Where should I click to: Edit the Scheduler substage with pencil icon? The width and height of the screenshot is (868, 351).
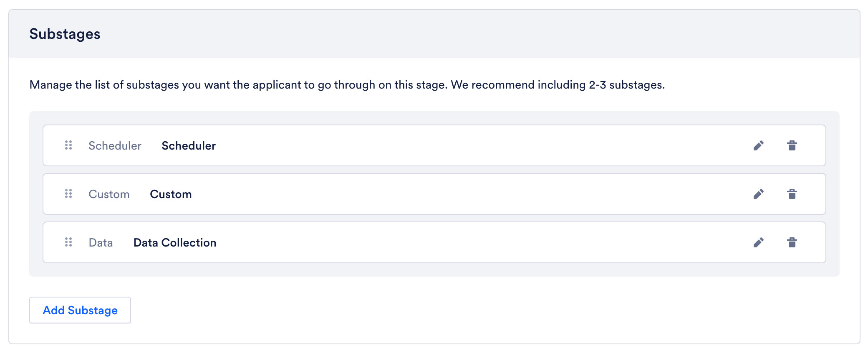(759, 145)
